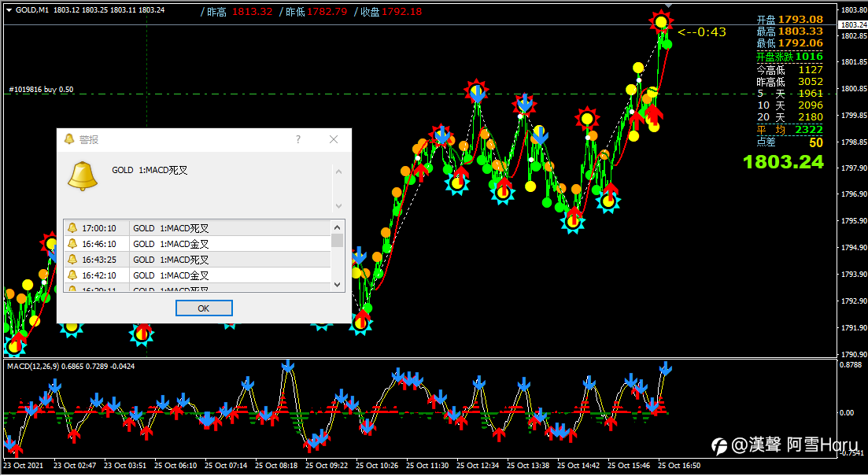Click the 点差 50 spread line
The height and width of the screenshot is (476, 868).
pos(790,142)
